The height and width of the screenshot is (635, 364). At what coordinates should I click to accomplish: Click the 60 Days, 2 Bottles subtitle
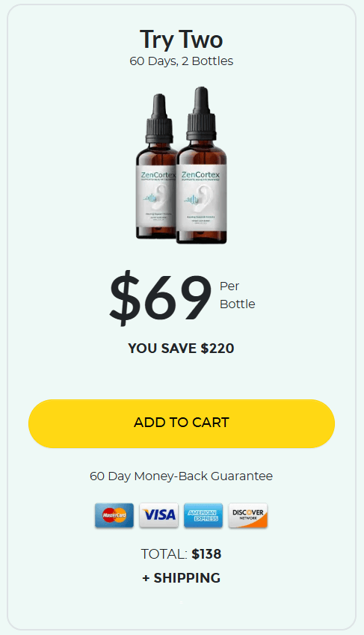coord(182,61)
